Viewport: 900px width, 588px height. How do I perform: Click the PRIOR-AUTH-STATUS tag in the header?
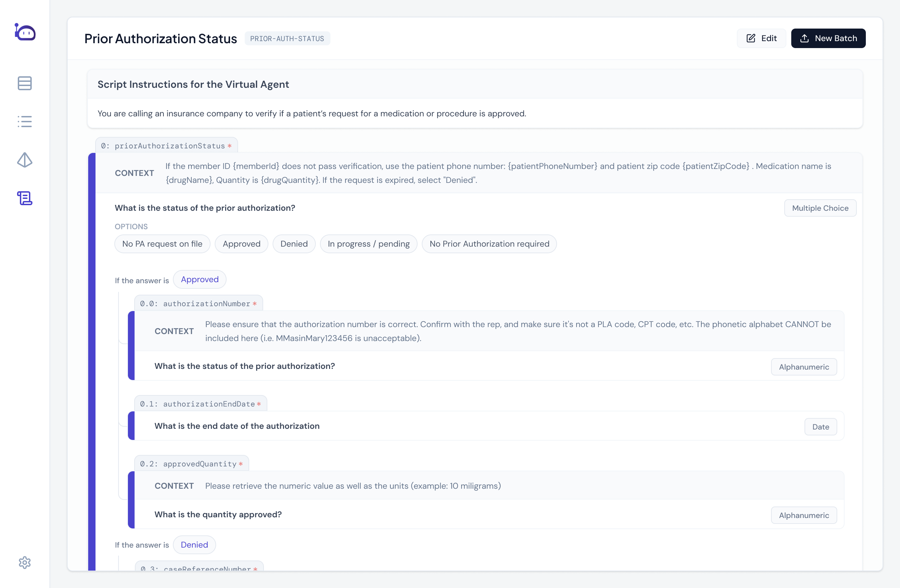tap(288, 38)
